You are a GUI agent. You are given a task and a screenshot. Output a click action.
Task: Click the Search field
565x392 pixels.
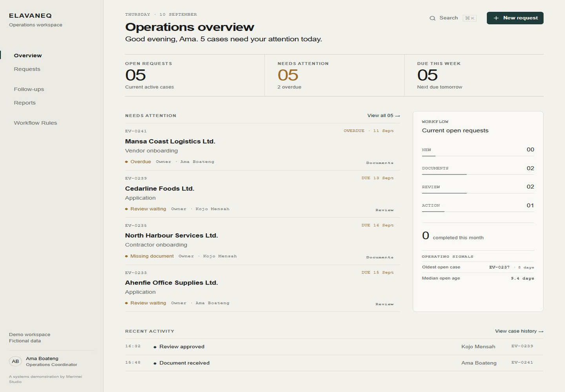click(x=453, y=18)
